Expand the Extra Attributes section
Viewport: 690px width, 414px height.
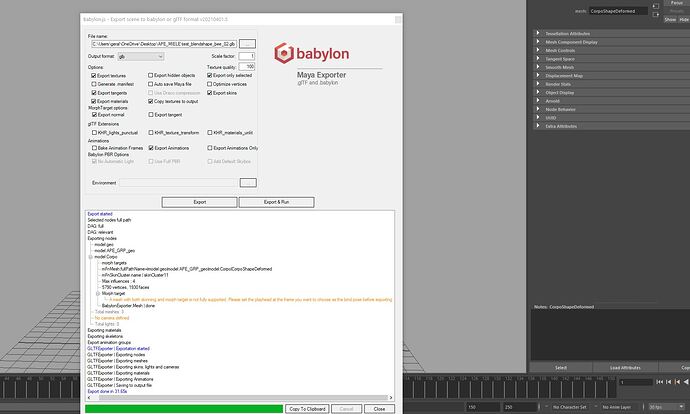538,126
